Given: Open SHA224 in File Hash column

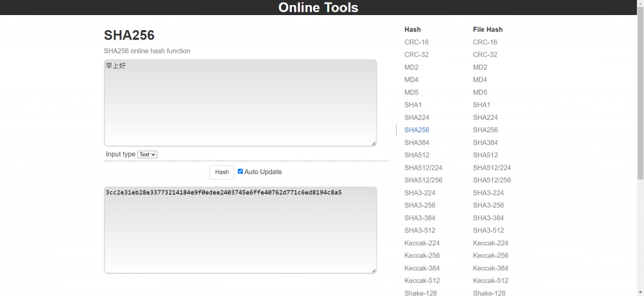Looking at the screenshot, I should [485, 118].
